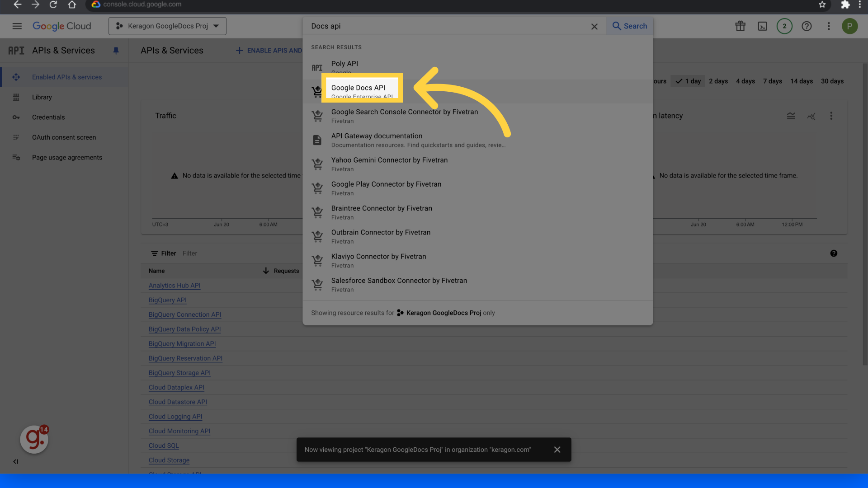
Task: Open Credentials in the sidebar
Action: click(64, 117)
